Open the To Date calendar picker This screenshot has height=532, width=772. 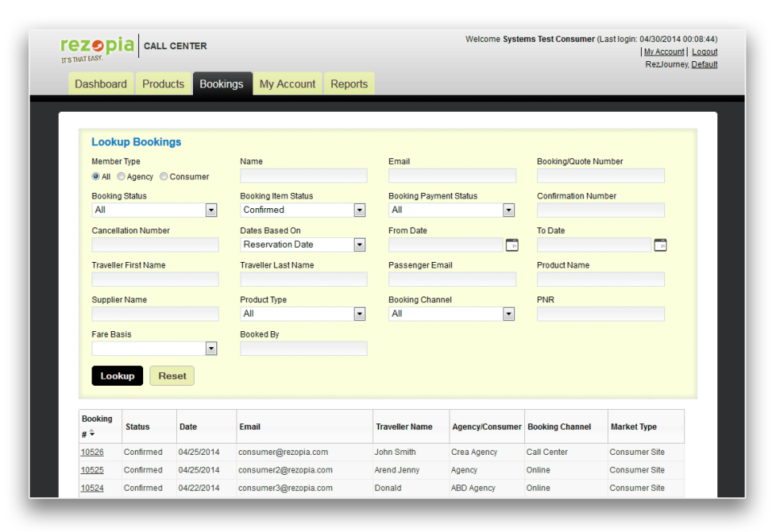pyautogui.click(x=660, y=245)
